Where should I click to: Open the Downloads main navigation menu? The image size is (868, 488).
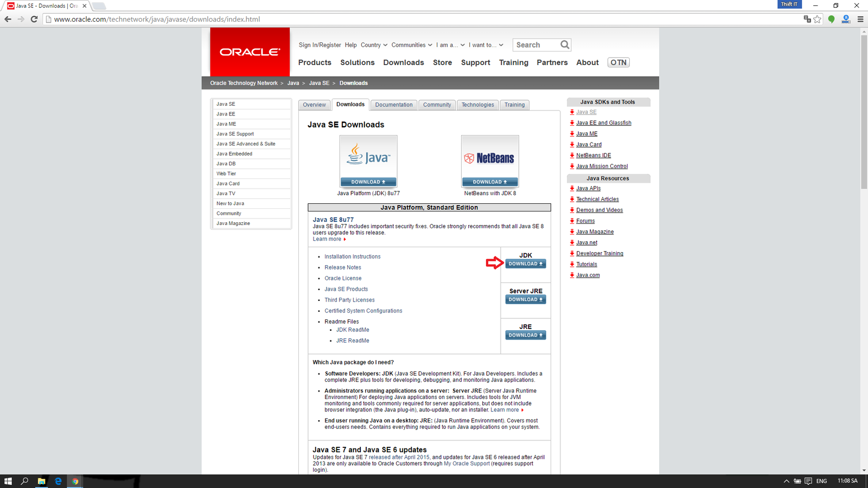click(404, 62)
